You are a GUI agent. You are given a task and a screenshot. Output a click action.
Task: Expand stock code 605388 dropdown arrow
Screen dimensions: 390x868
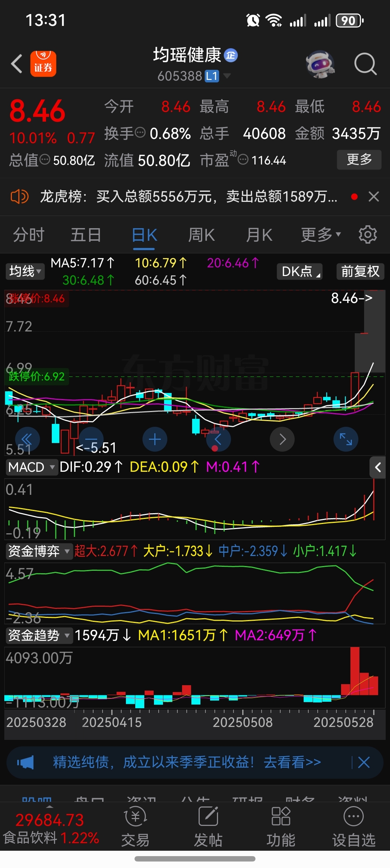[227, 76]
